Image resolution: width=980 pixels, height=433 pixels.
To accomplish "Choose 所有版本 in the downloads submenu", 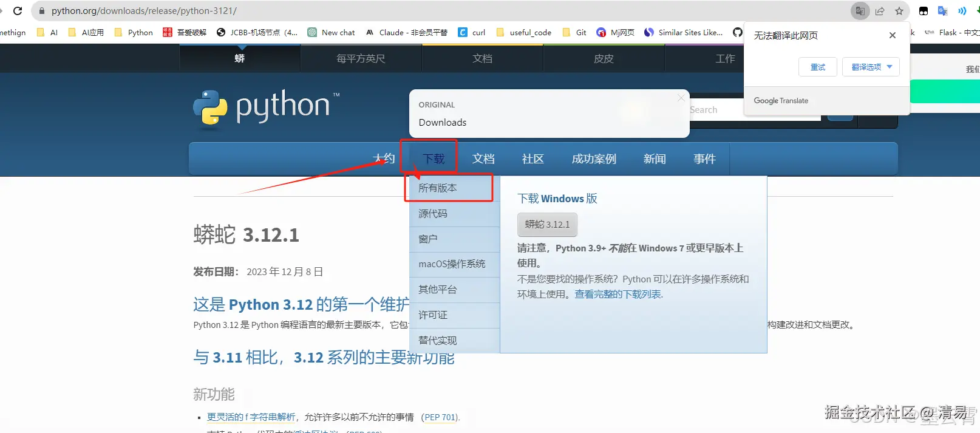I will pos(455,188).
